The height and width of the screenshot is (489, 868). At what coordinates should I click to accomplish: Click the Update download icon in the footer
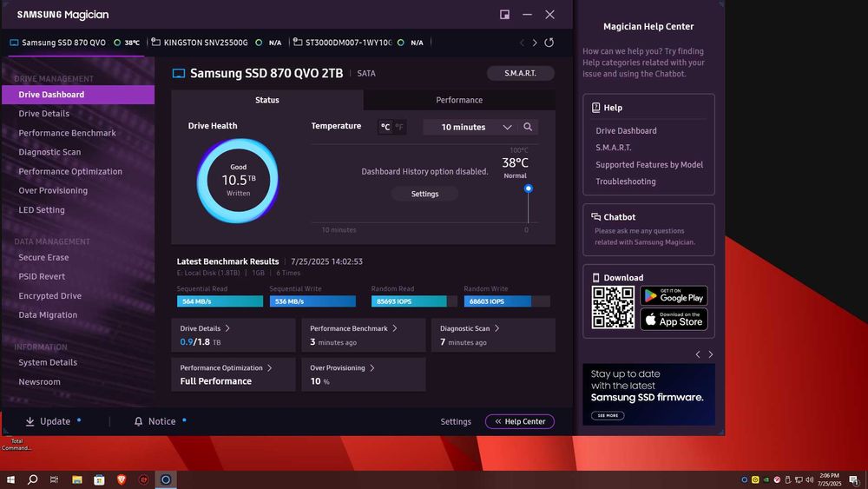pos(30,421)
